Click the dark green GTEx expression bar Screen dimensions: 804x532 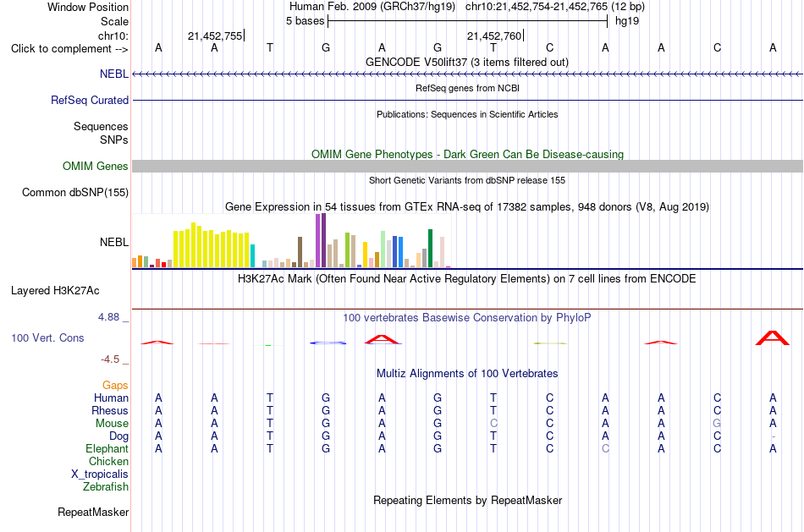[x=430, y=249]
